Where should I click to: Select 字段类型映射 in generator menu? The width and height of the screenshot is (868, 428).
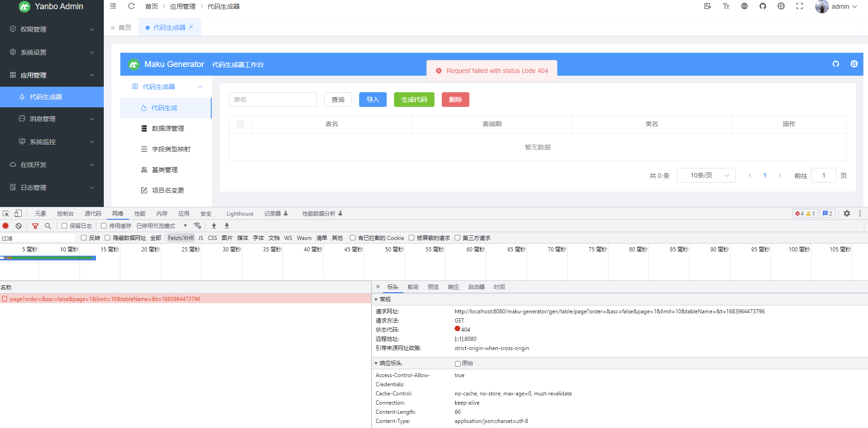click(x=166, y=149)
